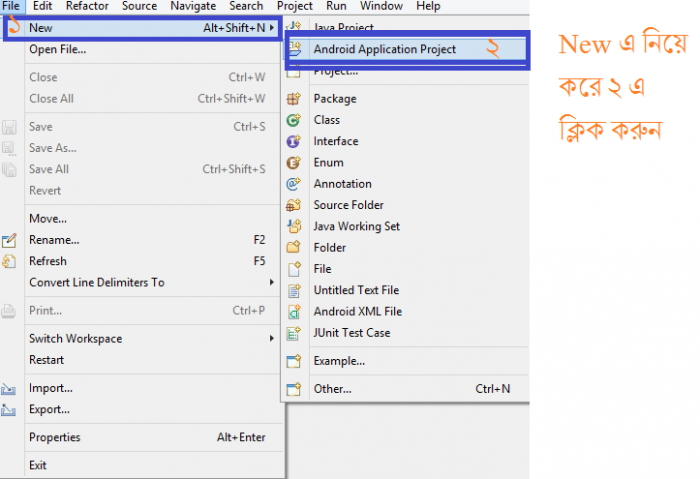Open the Run menu

pyautogui.click(x=336, y=6)
